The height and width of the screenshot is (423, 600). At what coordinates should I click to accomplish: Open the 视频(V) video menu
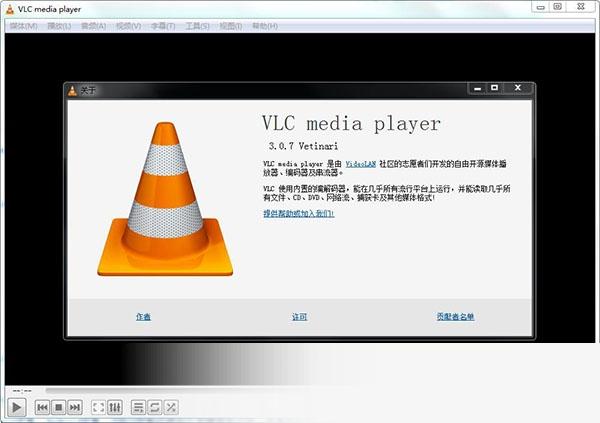click(129, 26)
